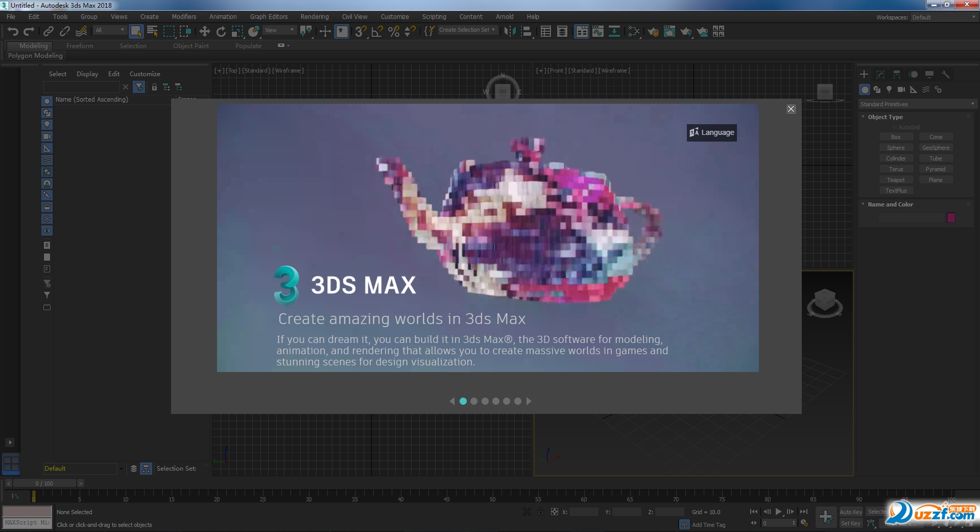Toggle the Auto Key button

pyautogui.click(x=851, y=512)
